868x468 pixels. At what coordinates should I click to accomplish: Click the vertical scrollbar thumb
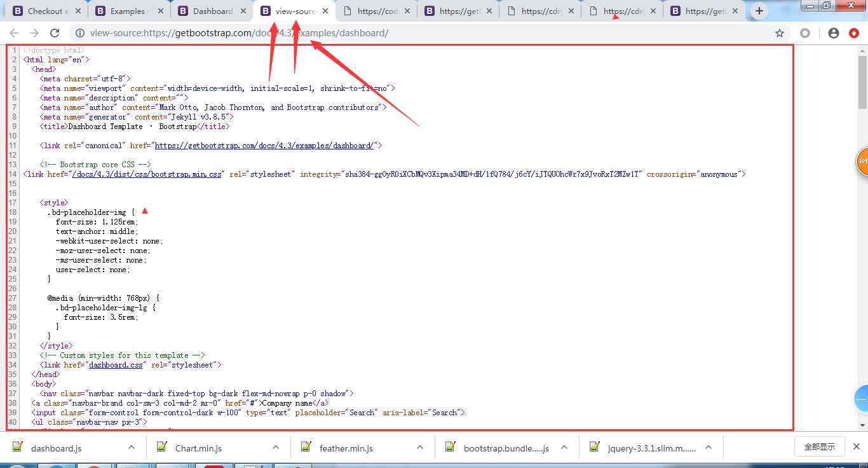click(862, 81)
